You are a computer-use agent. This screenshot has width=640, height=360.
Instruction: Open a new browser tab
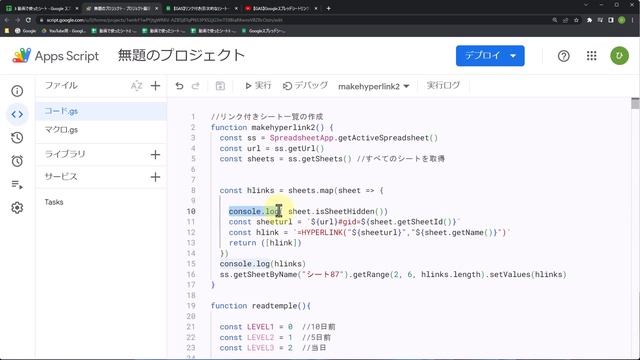click(329, 8)
